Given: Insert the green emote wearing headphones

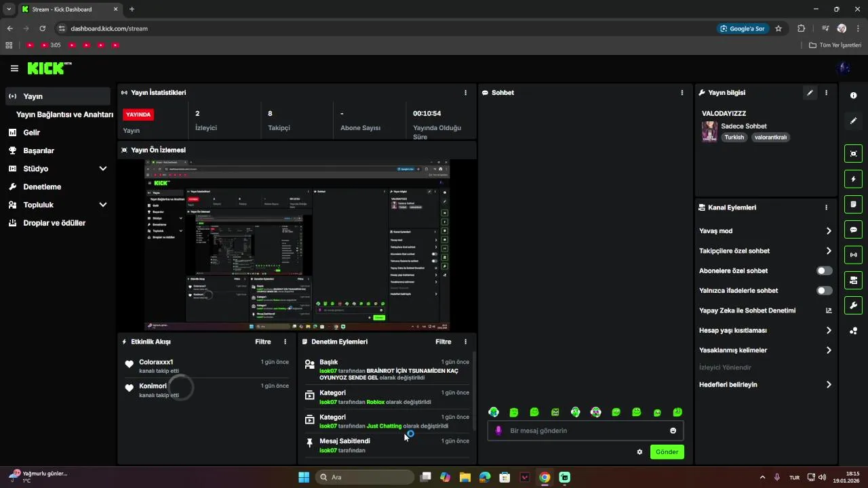Looking at the screenshot, I should pyautogui.click(x=575, y=412).
